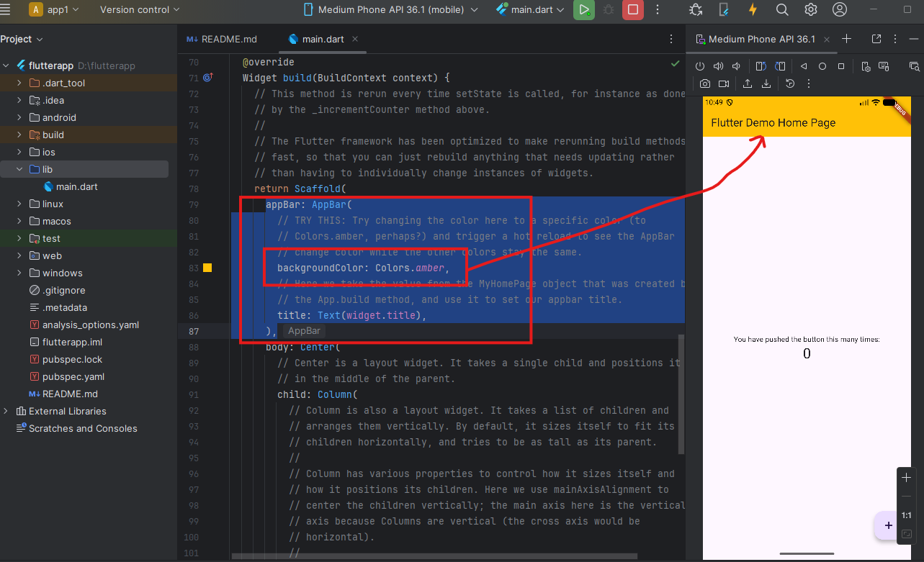Close the Medium Phone API 36.1 tab
This screenshot has width=924, height=562.
[827, 40]
